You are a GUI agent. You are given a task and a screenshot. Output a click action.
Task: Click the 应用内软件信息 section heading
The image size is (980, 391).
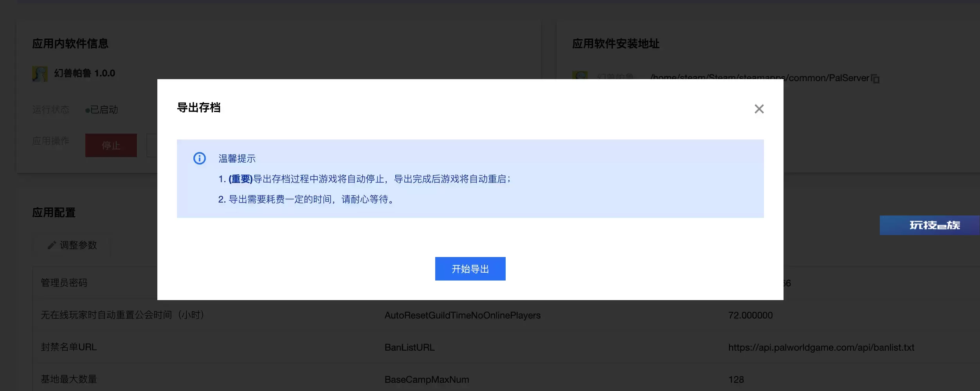click(x=70, y=43)
